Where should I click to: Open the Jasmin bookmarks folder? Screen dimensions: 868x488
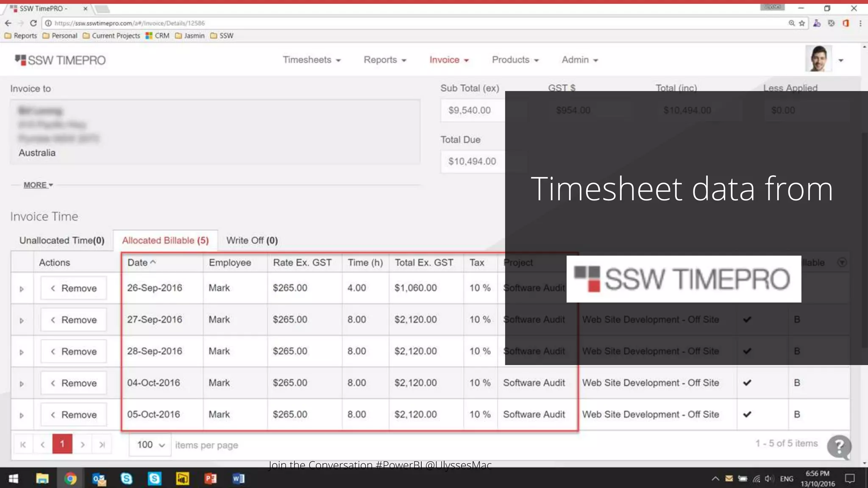pos(190,36)
